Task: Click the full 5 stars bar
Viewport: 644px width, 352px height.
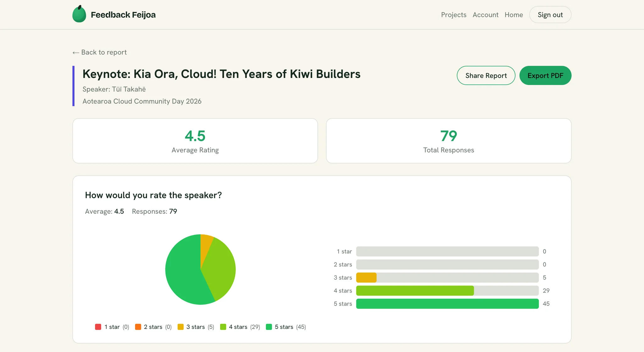Action: 447,304
